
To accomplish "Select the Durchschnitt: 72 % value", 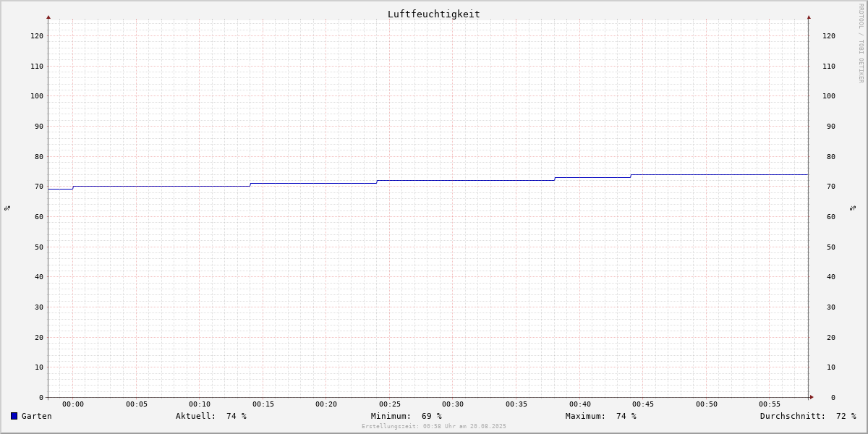I will pyautogui.click(x=808, y=416).
